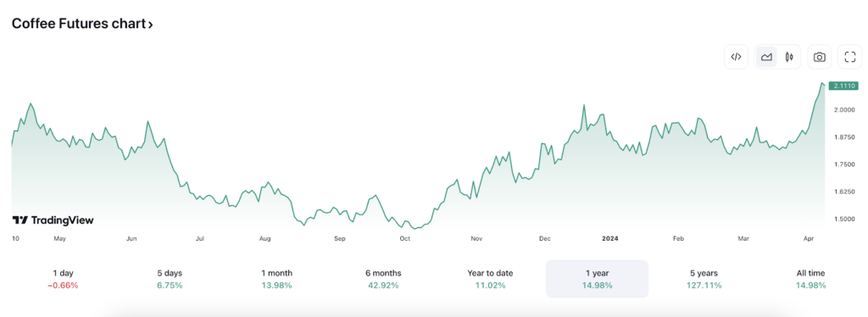Click the 2024 marker on time axis
868x317 pixels.
[610, 238]
